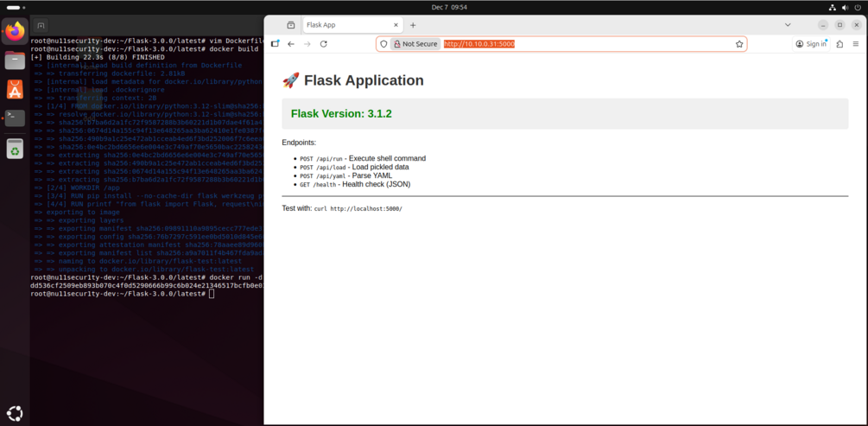
Task: Open the Firefox hamburger application menu
Action: click(x=856, y=44)
